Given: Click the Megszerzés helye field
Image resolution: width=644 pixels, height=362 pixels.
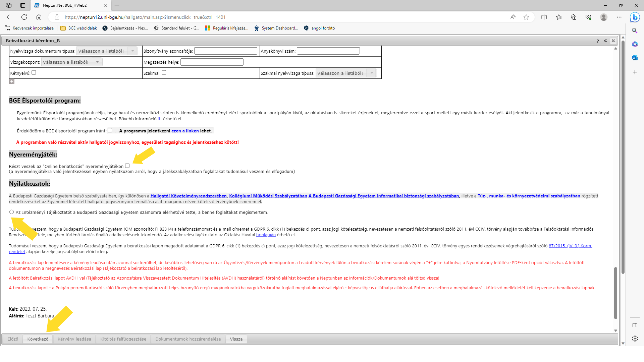Looking at the screenshot, I should [x=212, y=62].
